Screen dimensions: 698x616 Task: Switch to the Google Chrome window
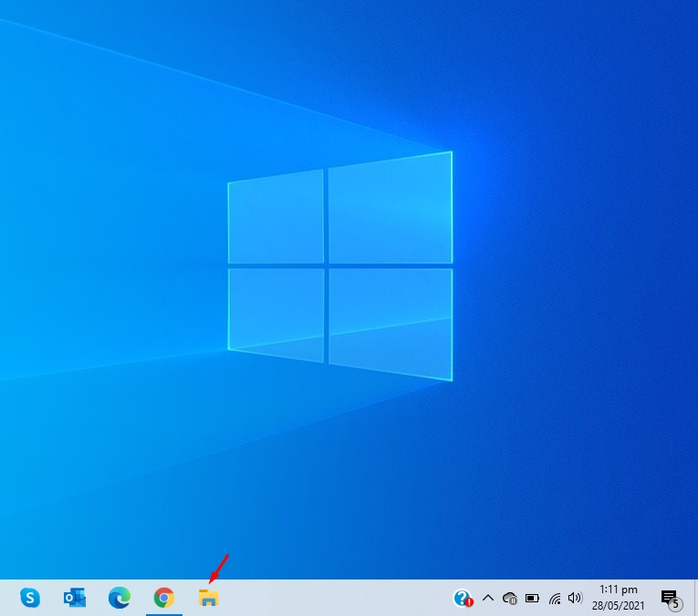tap(164, 598)
